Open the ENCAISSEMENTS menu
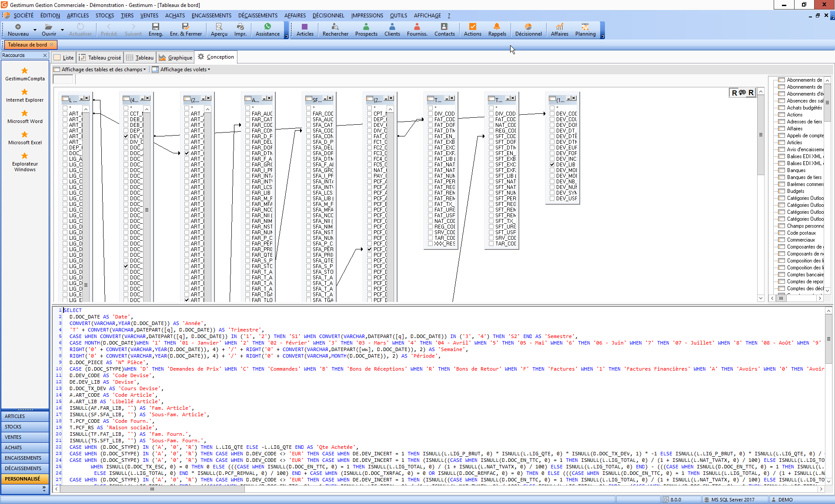Screen dimensions: 835x504 (x=211, y=15)
